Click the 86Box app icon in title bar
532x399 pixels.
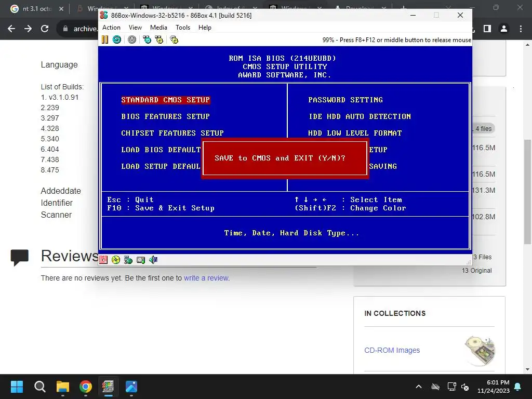coord(104,15)
